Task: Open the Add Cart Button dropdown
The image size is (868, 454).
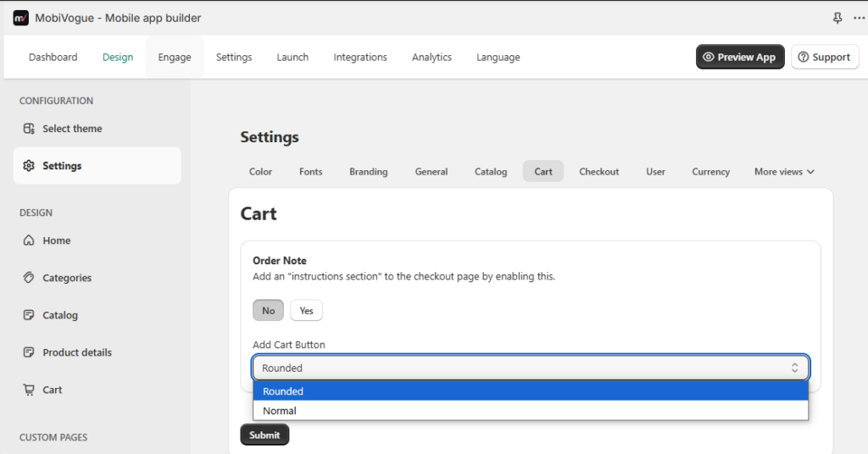Action: pyautogui.click(x=531, y=368)
